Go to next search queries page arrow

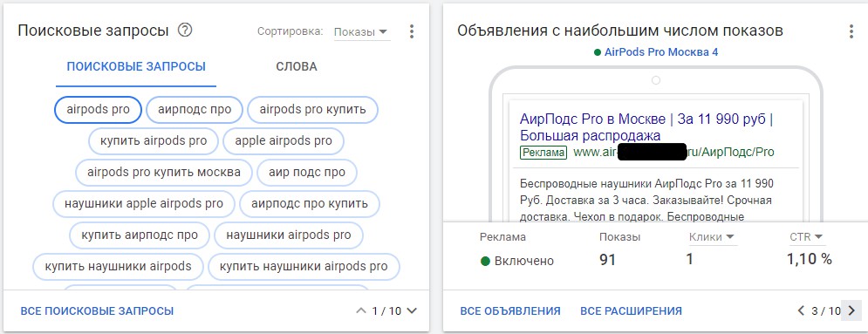(411, 310)
